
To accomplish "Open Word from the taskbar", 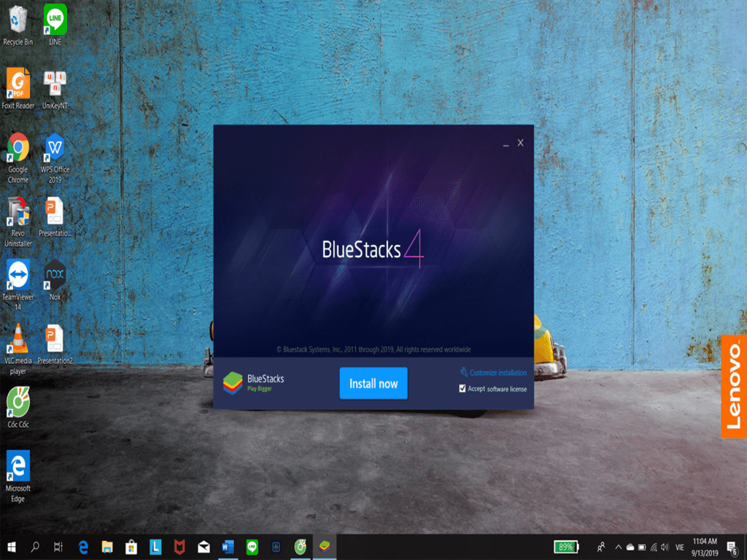I will pyautogui.click(x=227, y=546).
